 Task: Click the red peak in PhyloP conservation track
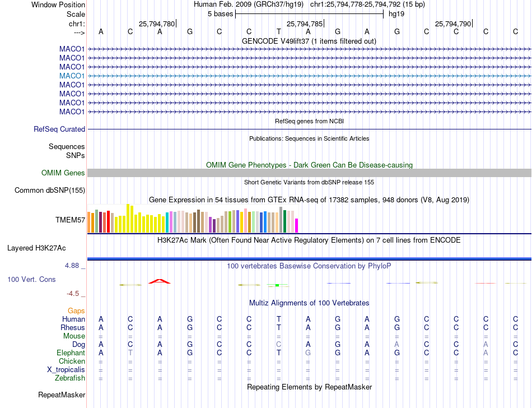(x=160, y=281)
